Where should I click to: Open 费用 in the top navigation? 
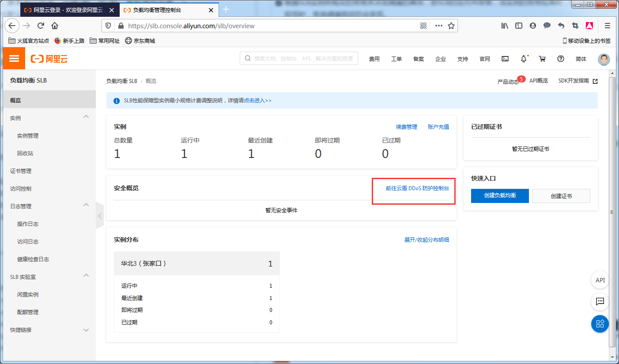pyautogui.click(x=374, y=59)
